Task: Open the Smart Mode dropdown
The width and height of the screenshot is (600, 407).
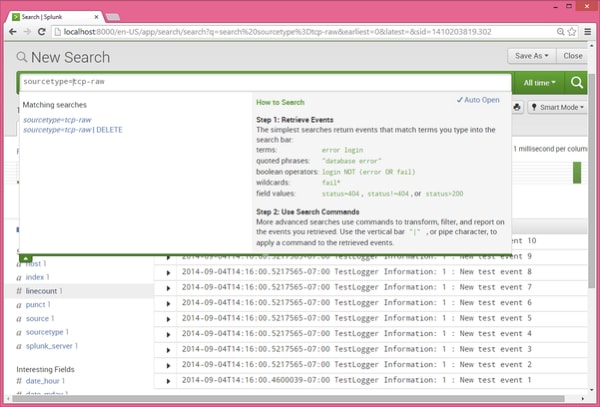Action: pyautogui.click(x=558, y=107)
